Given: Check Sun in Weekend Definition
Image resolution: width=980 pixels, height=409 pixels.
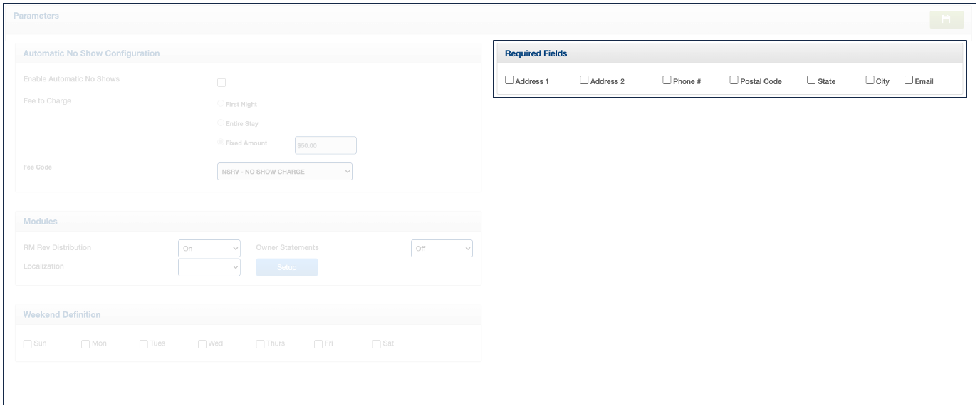Looking at the screenshot, I should (x=28, y=344).
